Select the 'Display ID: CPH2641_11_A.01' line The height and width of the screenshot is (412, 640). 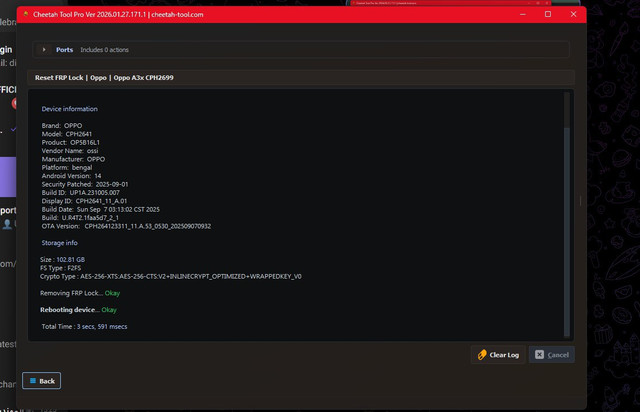point(84,201)
